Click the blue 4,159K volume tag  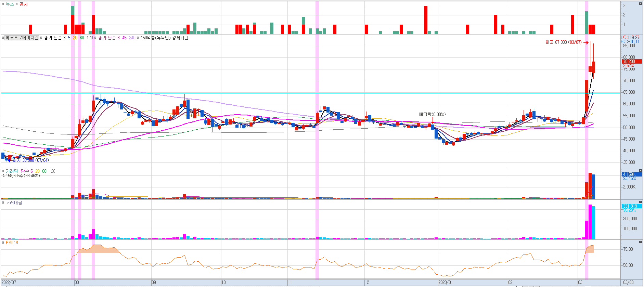pyautogui.click(x=632, y=174)
